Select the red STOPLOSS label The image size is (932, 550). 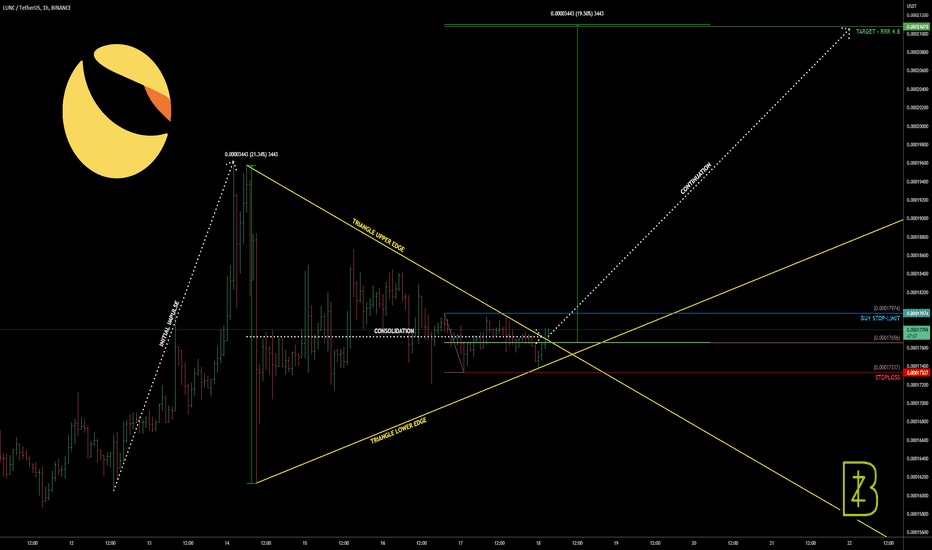[x=887, y=378]
